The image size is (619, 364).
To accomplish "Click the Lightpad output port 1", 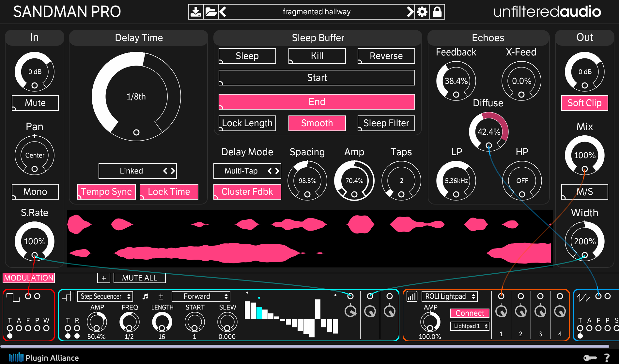I will [501, 296].
